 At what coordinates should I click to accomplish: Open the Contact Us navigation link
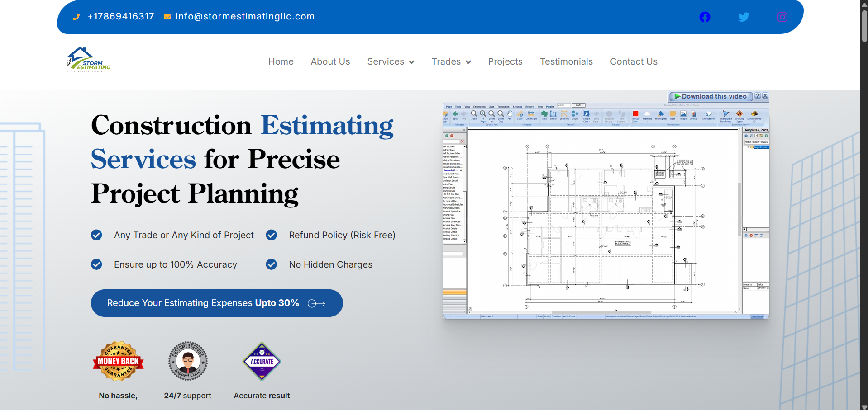pyautogui.click(x=634, y=61)
